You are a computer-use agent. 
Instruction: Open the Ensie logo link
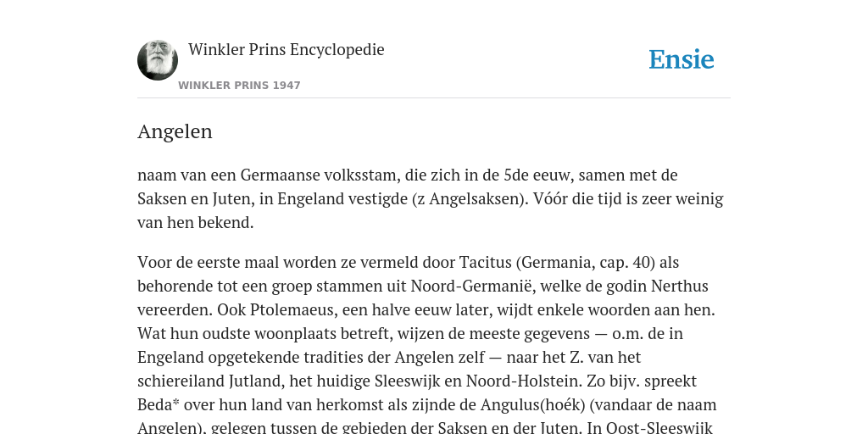682,60
